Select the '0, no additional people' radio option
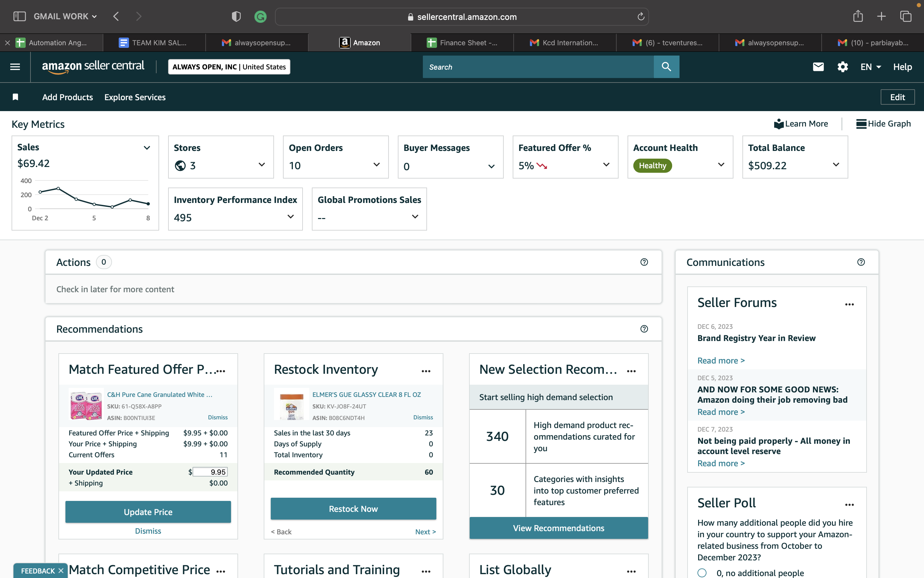Image resolution: width=924 pixels, height=578 pixels. 702,573
